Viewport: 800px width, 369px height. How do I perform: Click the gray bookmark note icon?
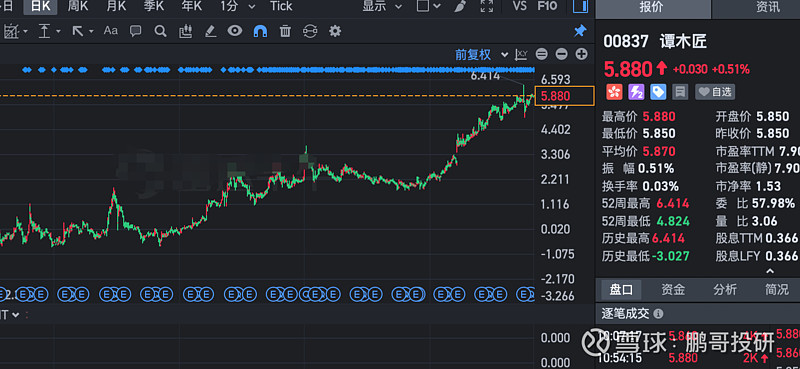point(680,92)
